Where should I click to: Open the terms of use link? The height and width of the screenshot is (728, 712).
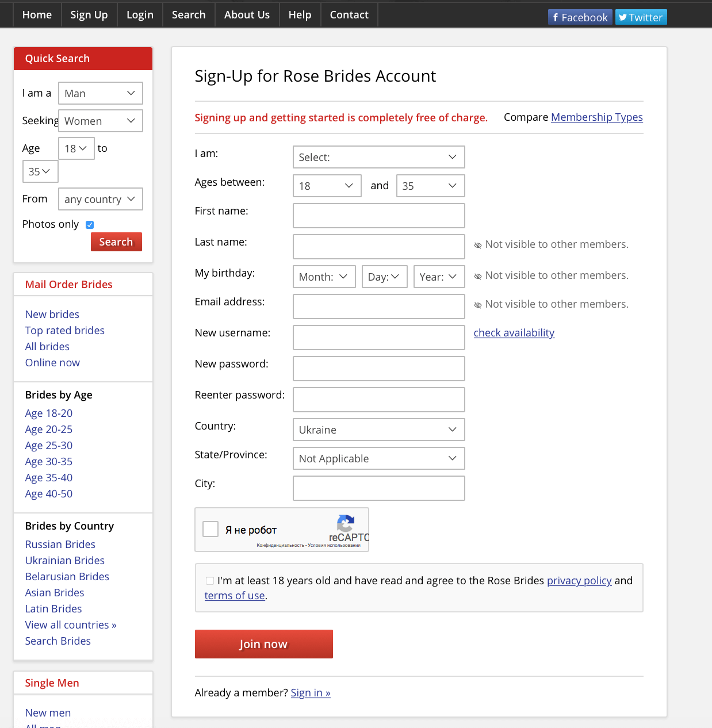click(x=235, y=596)
